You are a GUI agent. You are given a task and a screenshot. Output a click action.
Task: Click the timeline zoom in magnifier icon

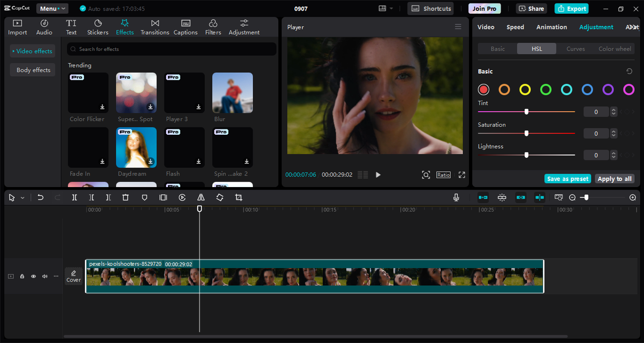tap(633, 198)
